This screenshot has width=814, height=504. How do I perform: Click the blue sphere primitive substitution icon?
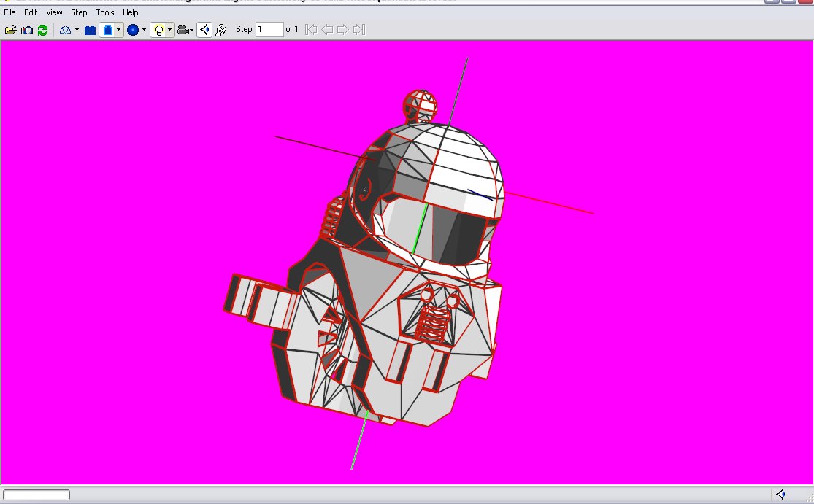[133, 30]
